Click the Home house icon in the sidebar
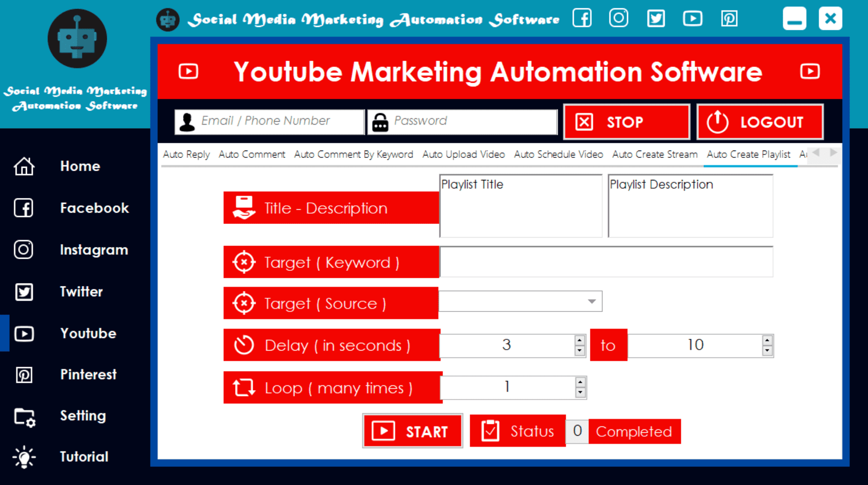The width and height of the screenshot is (868, 485). coord(24,166)
